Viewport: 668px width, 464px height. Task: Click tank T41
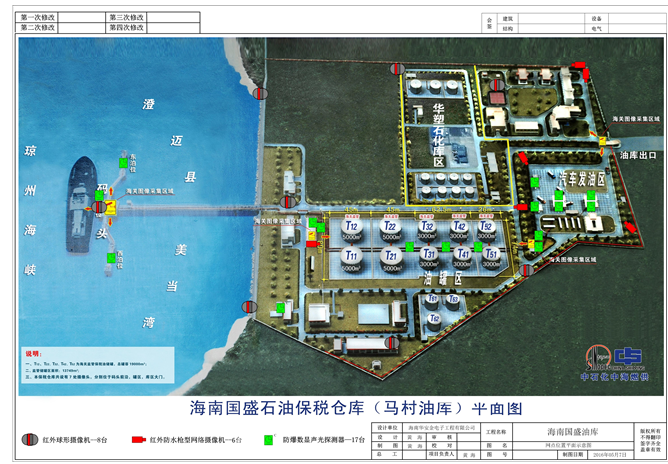point(462,257)
